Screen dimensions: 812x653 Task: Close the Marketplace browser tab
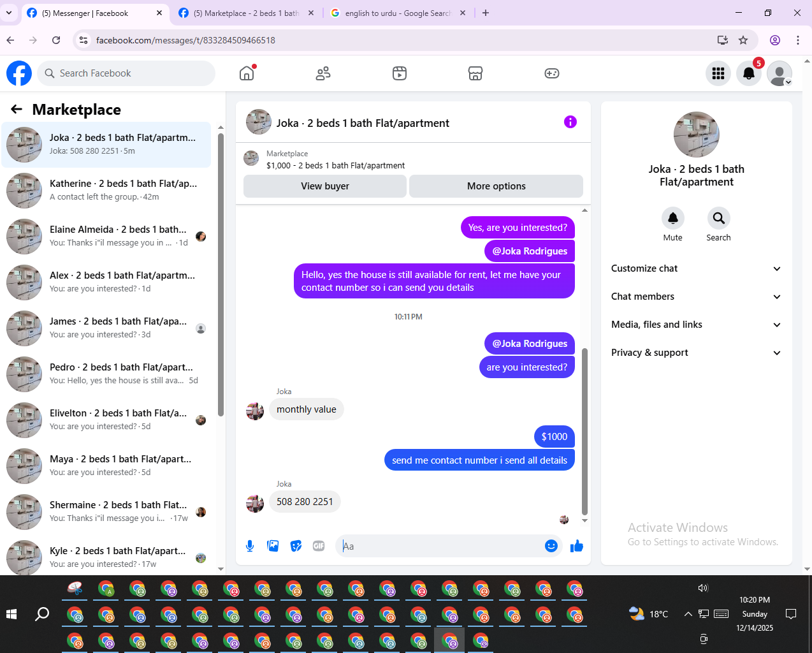click(x=311, y=13)
